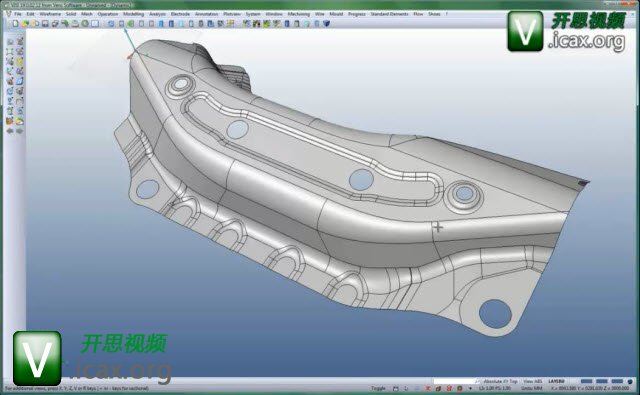Viewport: 640px width, 395px height.
Task: Click the folder icon at bottom of left toolbar
Action: point(20,121)
